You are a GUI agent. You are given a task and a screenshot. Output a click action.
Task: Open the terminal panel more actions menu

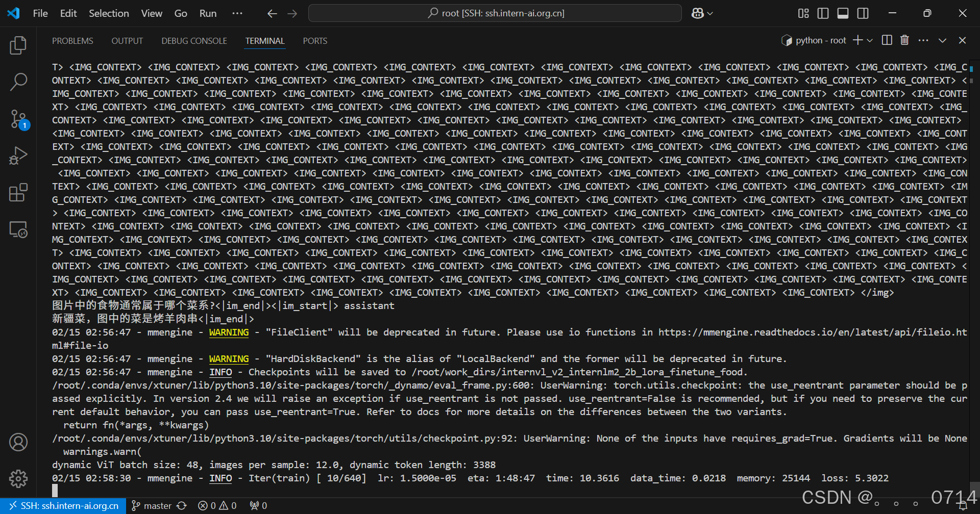[x=923, y=40]
